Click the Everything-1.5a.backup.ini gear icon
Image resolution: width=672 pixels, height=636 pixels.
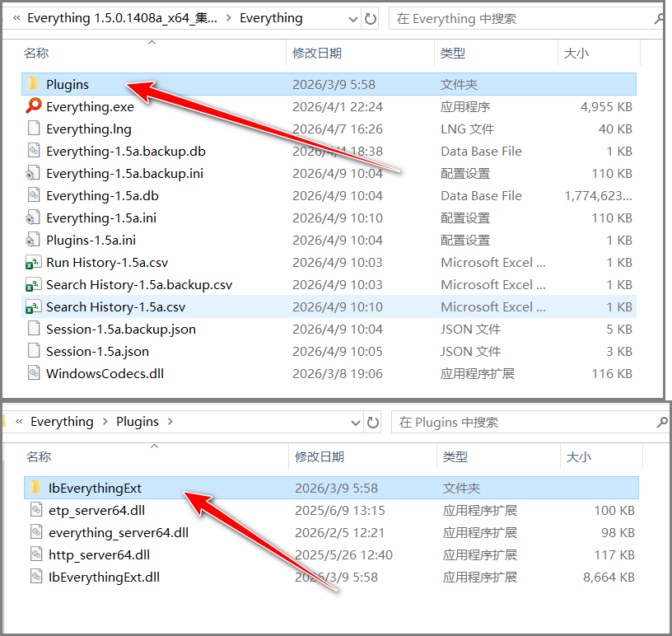(33, 173)
